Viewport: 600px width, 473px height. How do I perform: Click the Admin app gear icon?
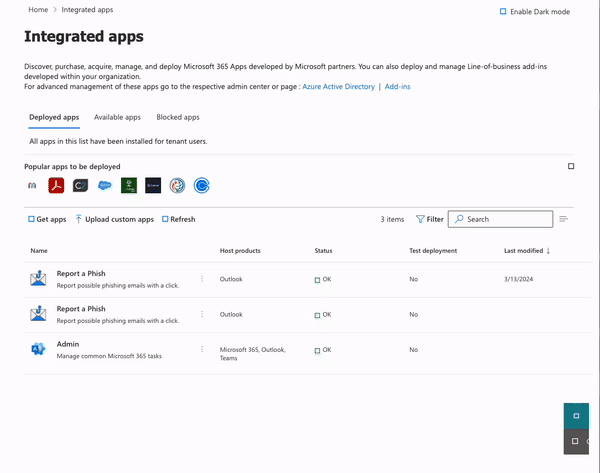pos(38,349)
